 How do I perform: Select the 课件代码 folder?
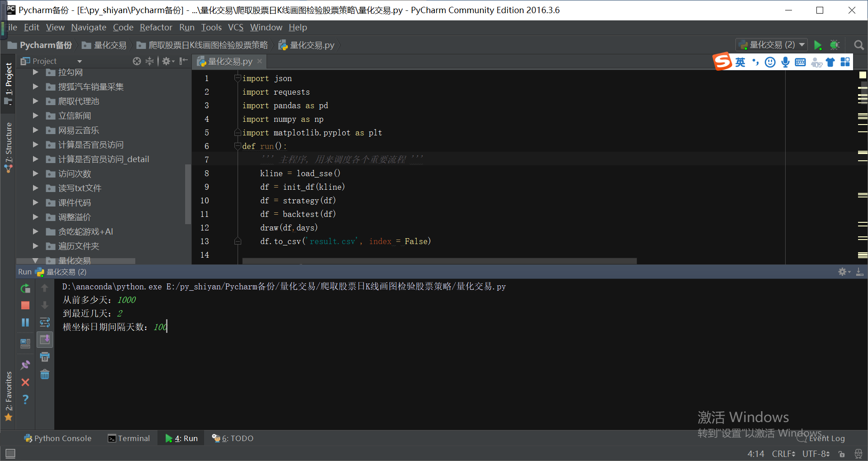(x=74, y=203)
